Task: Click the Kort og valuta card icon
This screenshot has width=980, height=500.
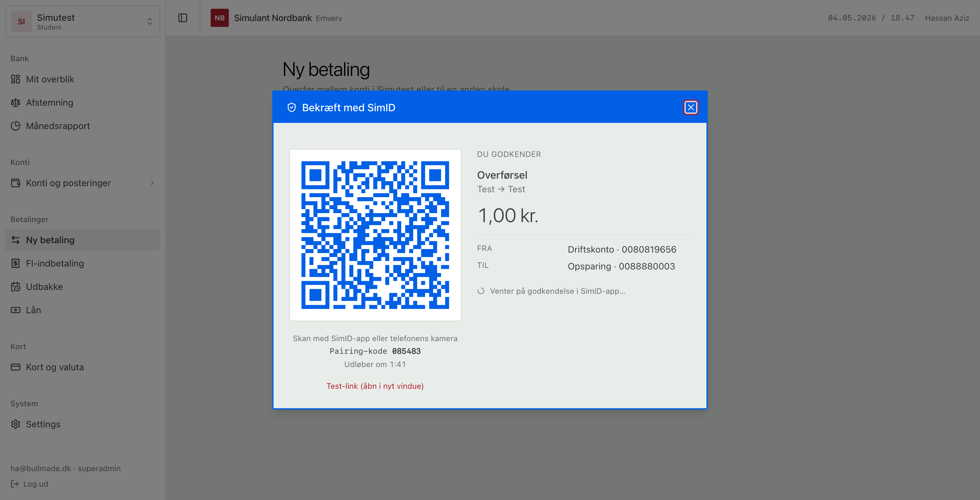Action: pyautogui.click(x=16, y=367)
